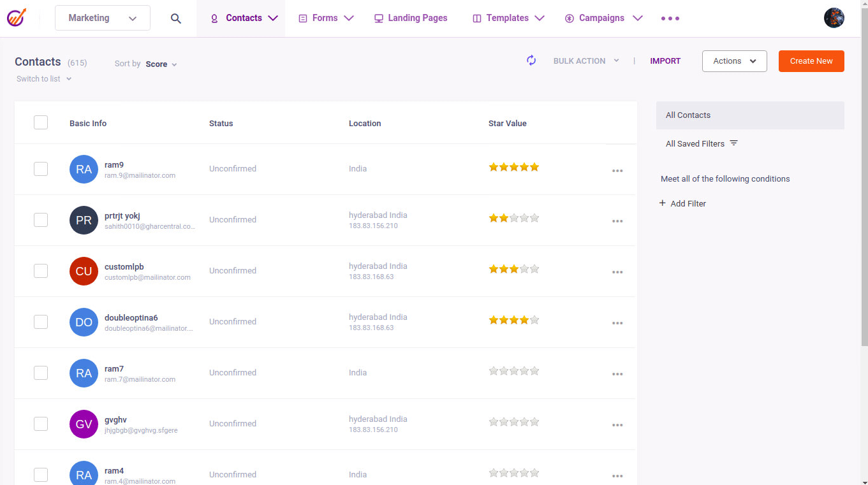The height and width of the screenshot is (485, 868).
Task: Open the user profile avatar
Action: pyautogui.click(x=834, y=18)
